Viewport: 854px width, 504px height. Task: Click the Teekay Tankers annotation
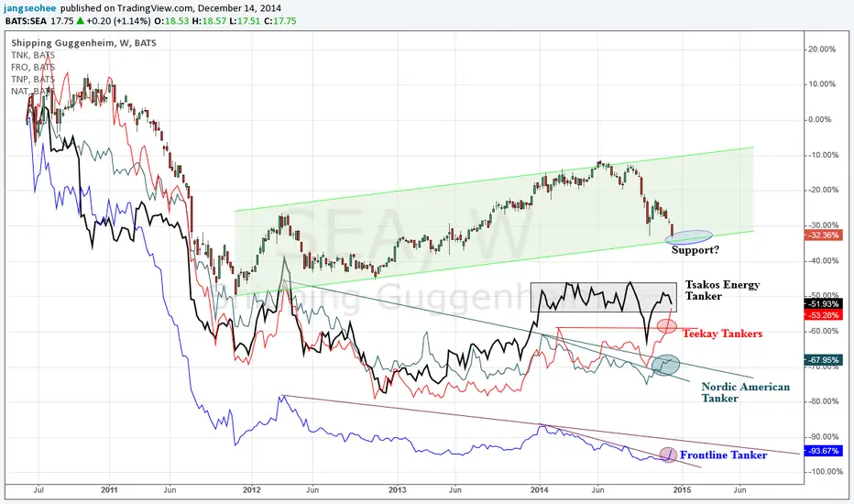723,334
